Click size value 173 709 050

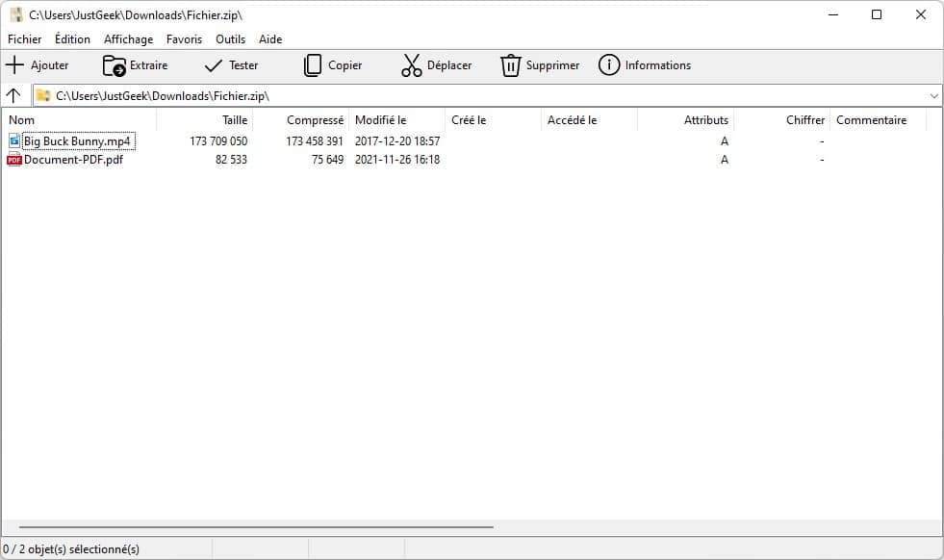(218, 140)
